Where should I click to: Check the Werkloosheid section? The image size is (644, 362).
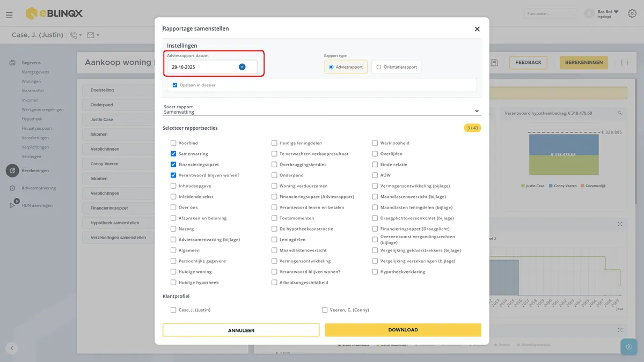375,143
